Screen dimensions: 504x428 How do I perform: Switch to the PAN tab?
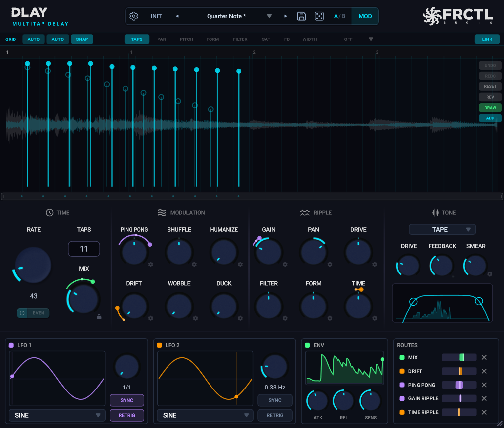(162, 39)
